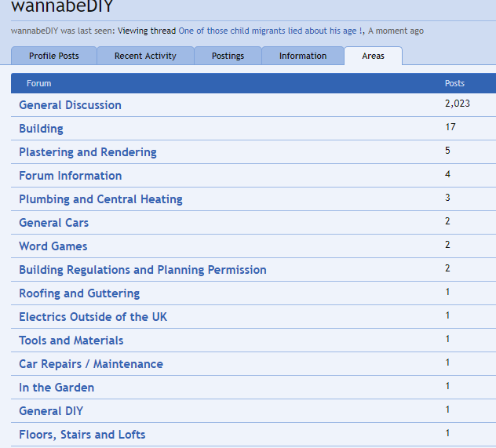Go to the Building forum
This screenshot has height=448, width=496.
(x=41, y=129)
